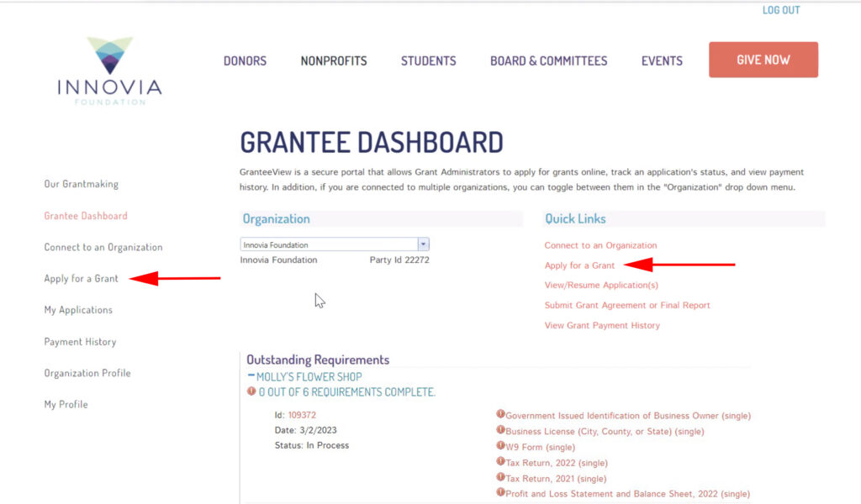Click the Give Now button
Viewport: 861px width, 504px height.
tap(763, 60)
